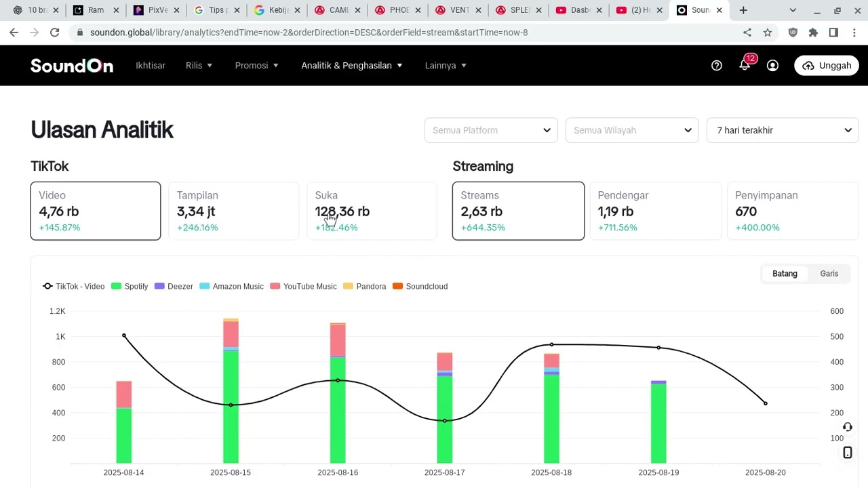868x488 pixels.
Task: Switch to the VENT tab
Action: (458, 10)
